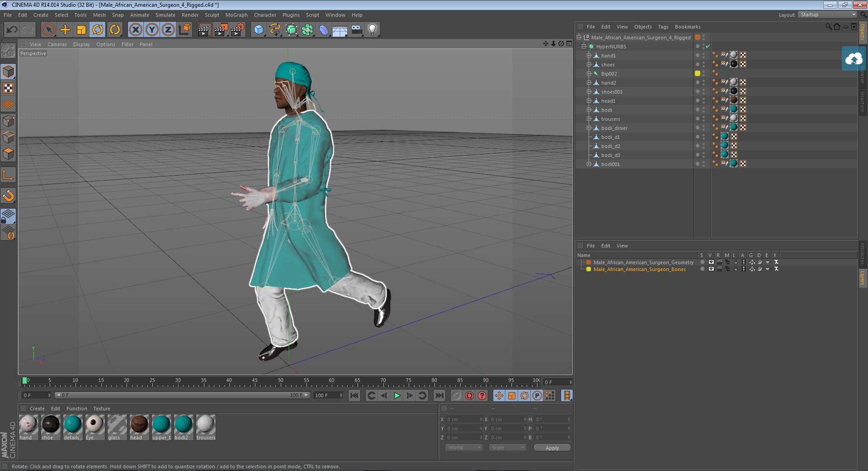Record active objects keyframe
This screenshot has width=868, height=471.
tap(457, 396)
